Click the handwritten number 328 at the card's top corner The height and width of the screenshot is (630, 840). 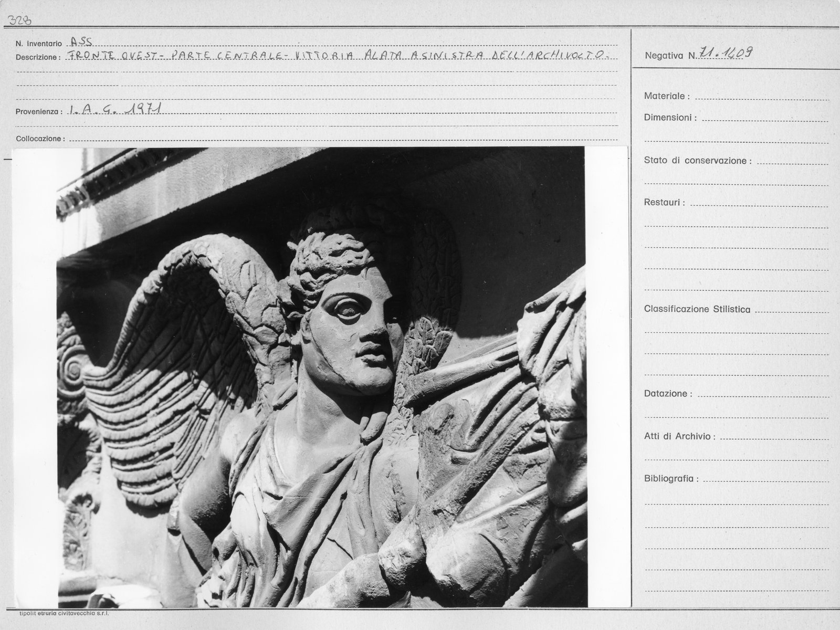click(x=19, y=20)
